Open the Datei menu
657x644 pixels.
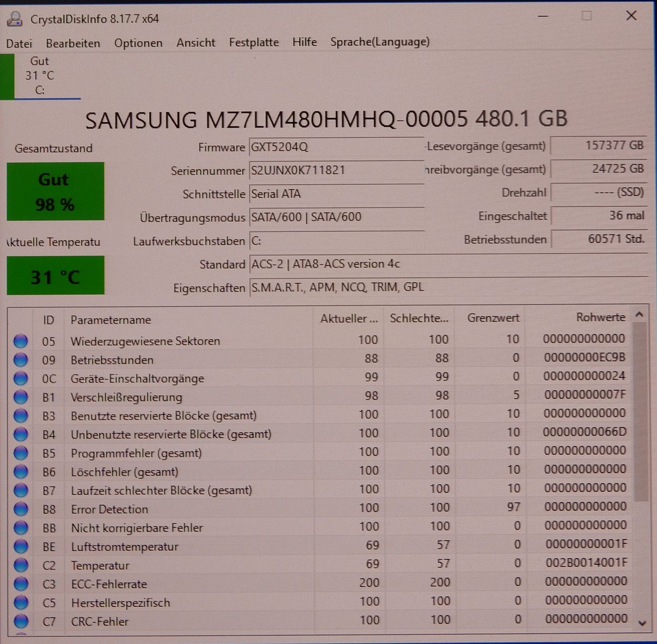click(19, 43)
